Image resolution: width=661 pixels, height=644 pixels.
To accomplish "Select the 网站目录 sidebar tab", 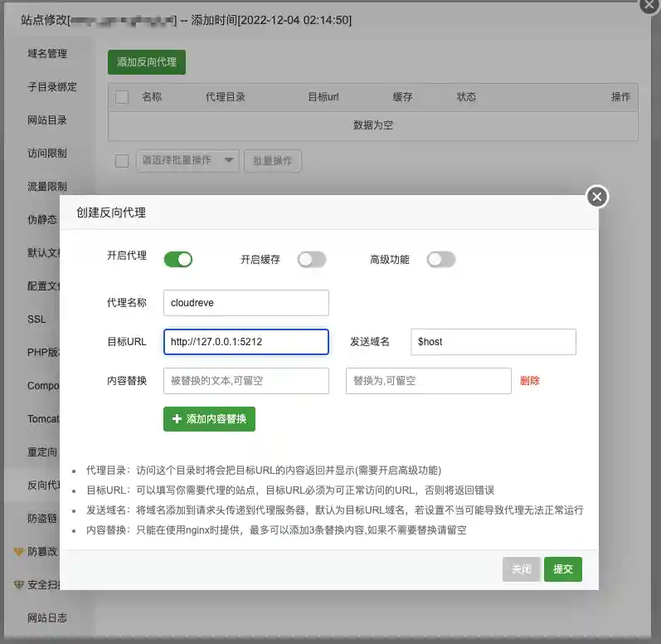I will tap(47, 120).
